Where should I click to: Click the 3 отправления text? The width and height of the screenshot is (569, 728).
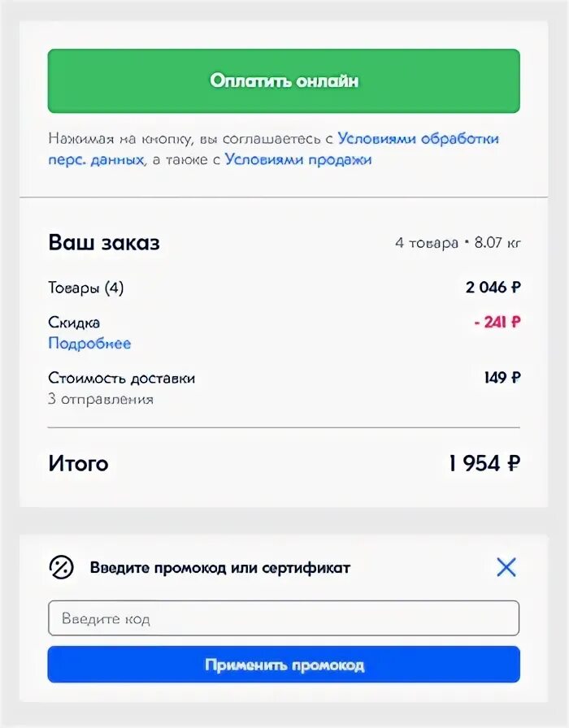coord(101,399)
